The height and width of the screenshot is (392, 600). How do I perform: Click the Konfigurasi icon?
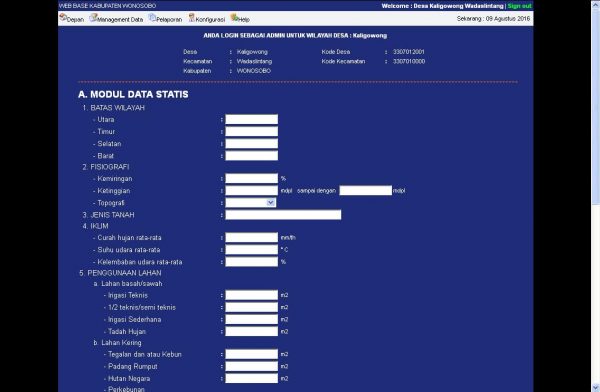(x=192, y=18)
